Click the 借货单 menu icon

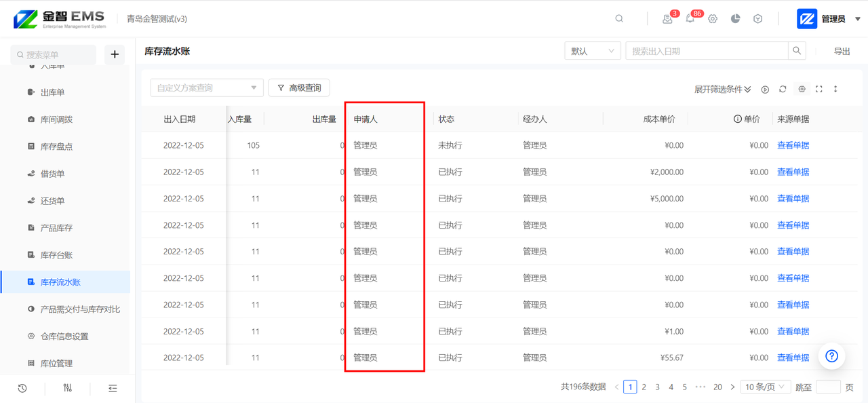31,174
